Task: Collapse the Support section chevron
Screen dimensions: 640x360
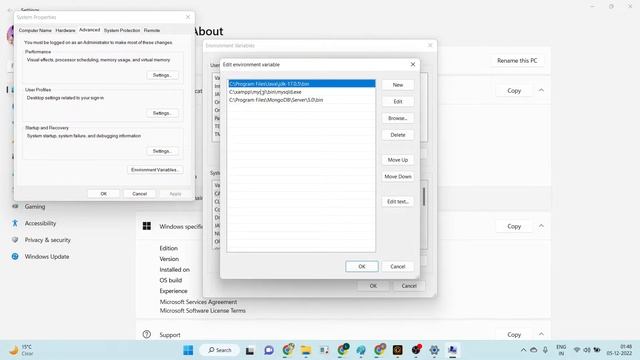Action: pos(541,334)
